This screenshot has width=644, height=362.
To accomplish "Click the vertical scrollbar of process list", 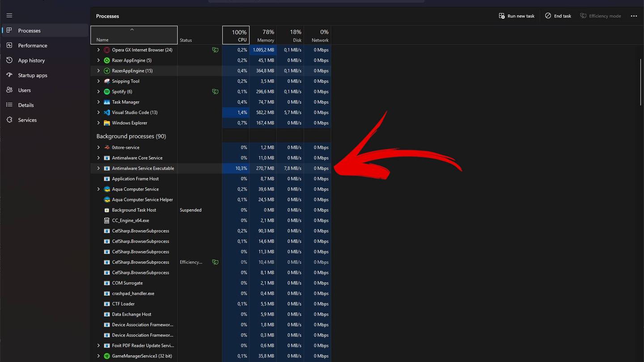I will point(641,81).
